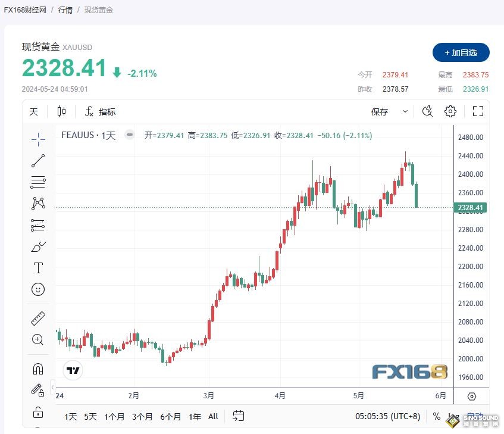The width and height of the screenshot is (504, 434).
Task: Collapse the drawing toolbar side arrow
Action: click(53, 387)
